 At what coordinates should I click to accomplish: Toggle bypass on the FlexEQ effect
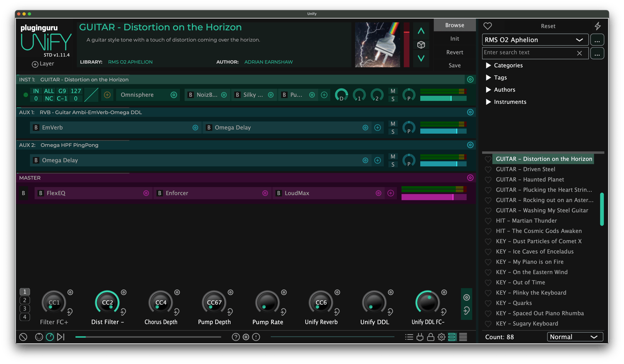point(40,193)
